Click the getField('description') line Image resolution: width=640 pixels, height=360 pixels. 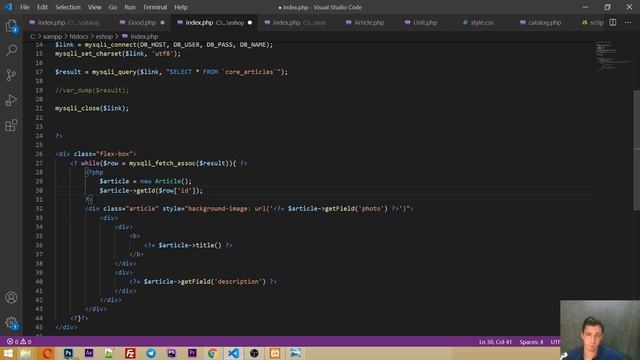click(x=203, y=282)
